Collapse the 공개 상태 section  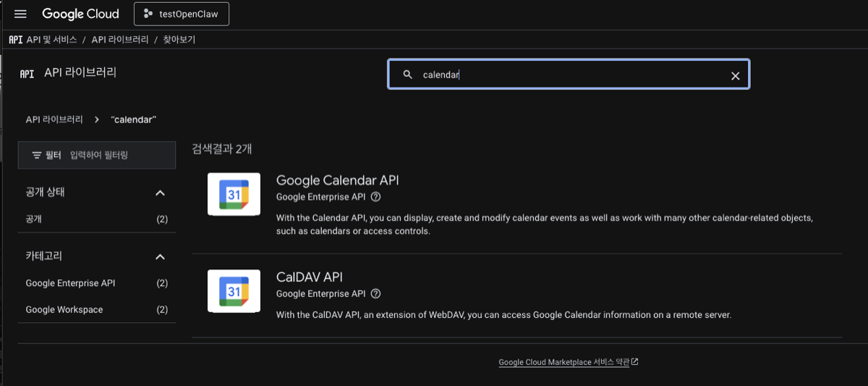pyautogui.click(x=161, y=193)
